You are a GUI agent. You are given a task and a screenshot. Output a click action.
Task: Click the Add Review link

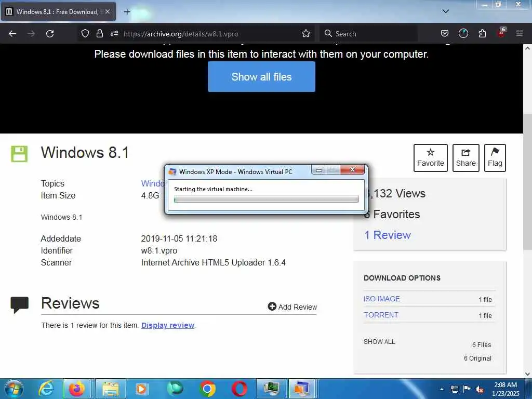(x=292, y=307)
